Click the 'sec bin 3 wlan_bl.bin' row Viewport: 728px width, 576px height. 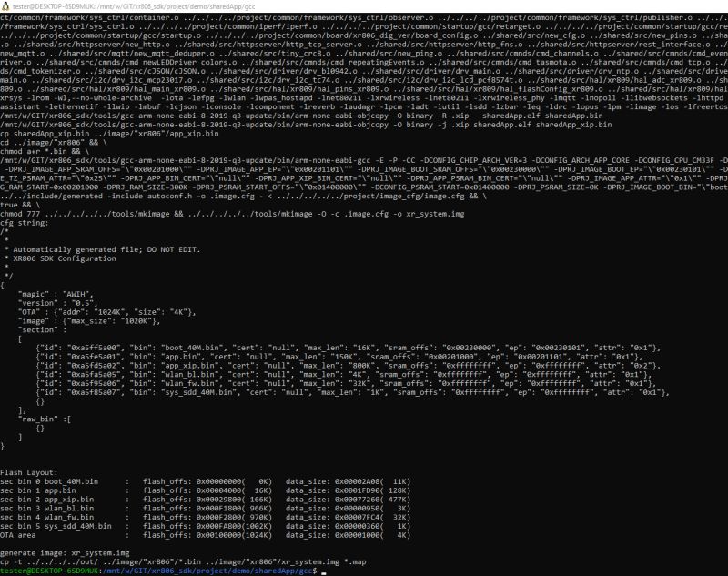[206, 509]
